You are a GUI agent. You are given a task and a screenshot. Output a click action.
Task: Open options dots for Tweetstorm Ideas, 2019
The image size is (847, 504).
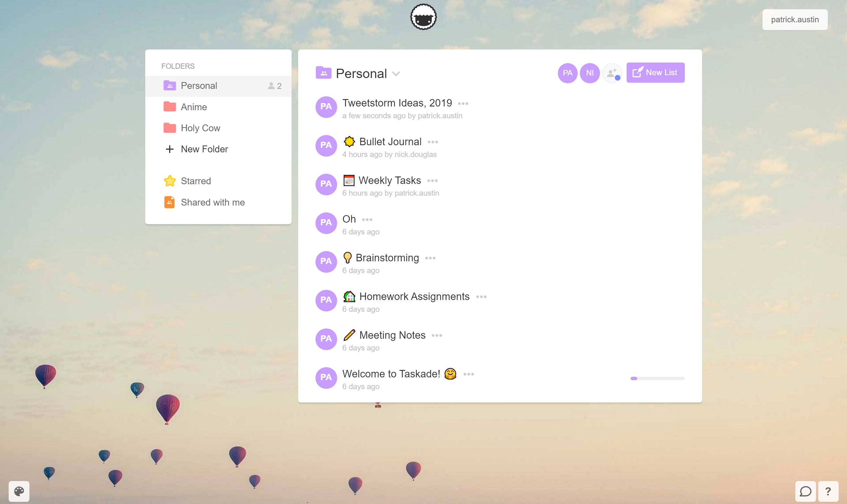(x=463, y=104)
